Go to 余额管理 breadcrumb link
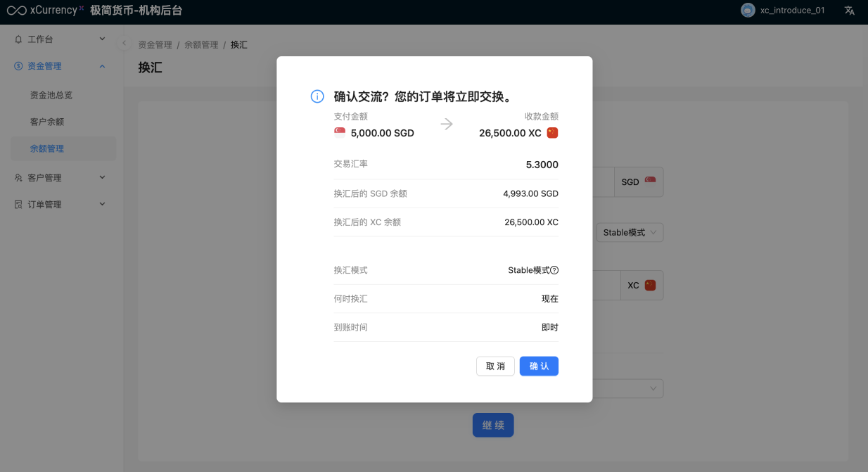The image size is (868, 472). click(x=201, y=44)
